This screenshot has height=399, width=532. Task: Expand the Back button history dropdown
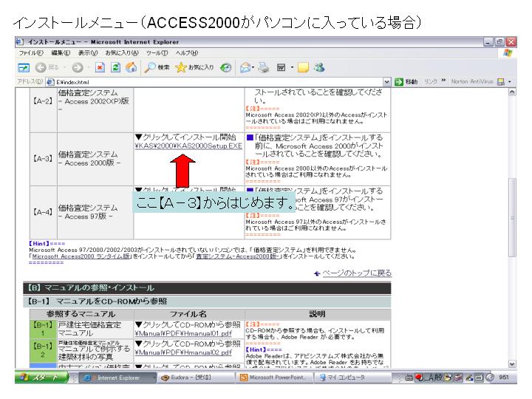(x=64, y=67)
